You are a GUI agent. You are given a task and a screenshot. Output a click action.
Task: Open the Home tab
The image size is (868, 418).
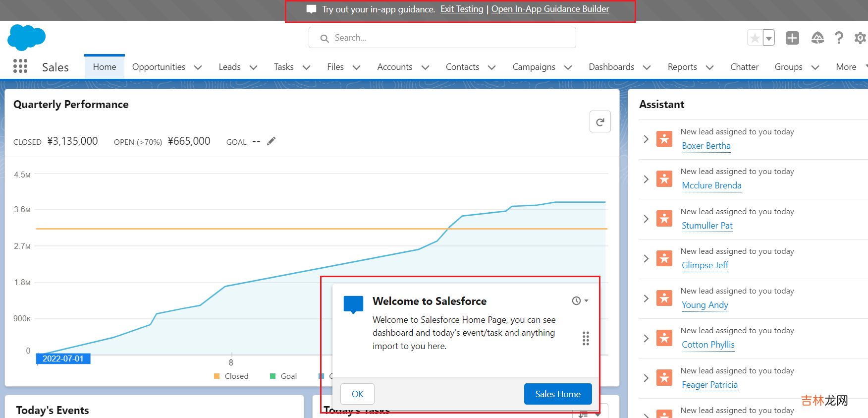[x=105, y=67]
